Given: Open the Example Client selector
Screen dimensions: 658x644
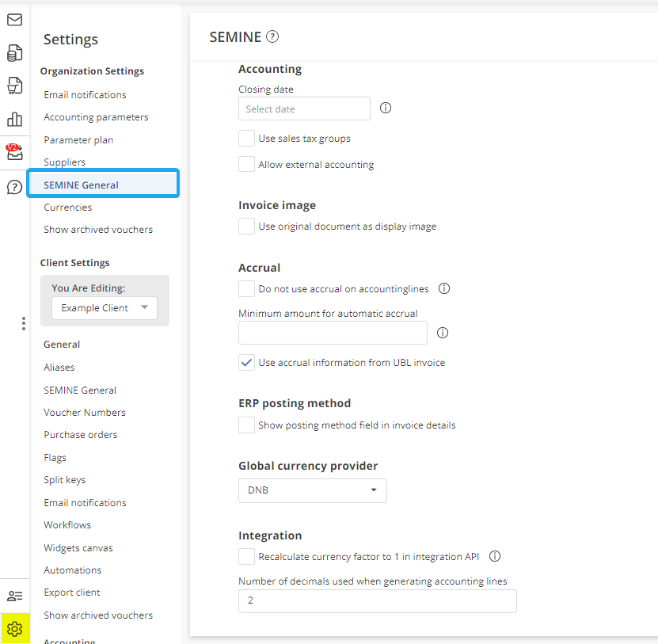Looking at the screenshot, I should [x=104, y=307].
